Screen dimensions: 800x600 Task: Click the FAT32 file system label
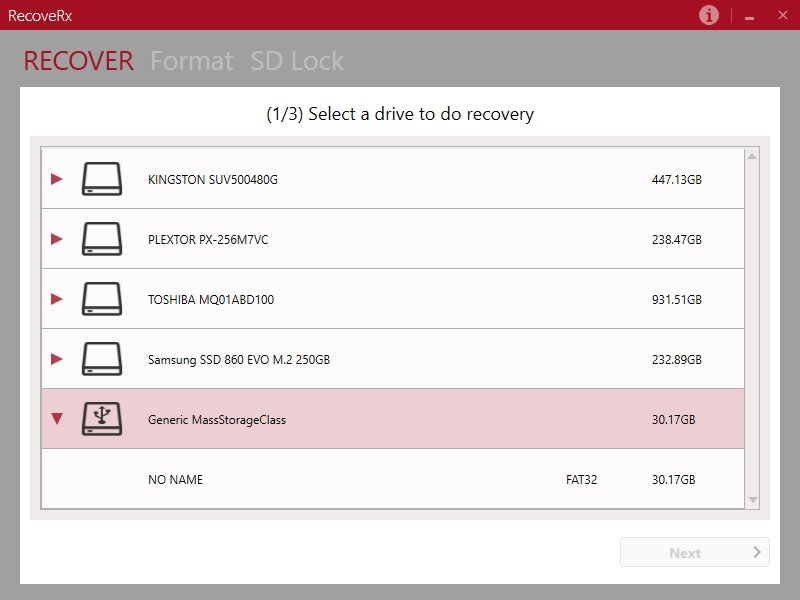click(x=581, y=480)
